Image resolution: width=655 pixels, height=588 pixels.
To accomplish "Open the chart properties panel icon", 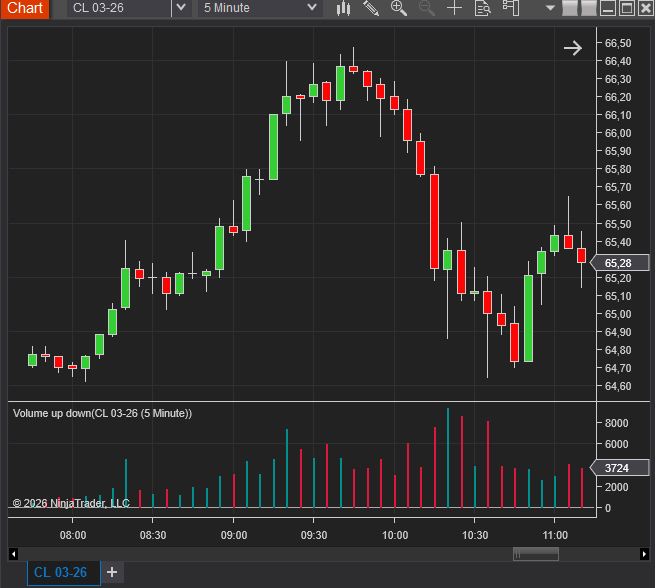I will tap(510, 8).
